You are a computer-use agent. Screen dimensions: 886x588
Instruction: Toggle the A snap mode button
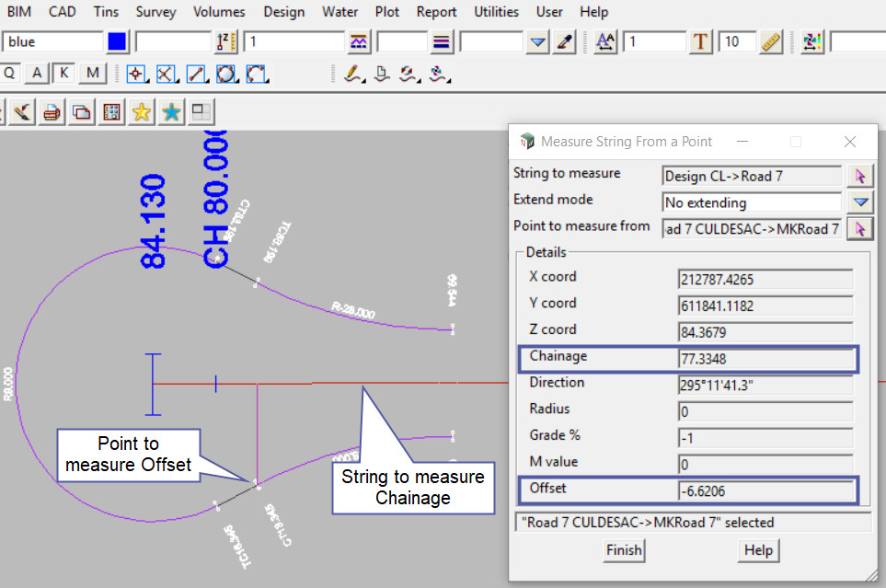tap(37, 74)
